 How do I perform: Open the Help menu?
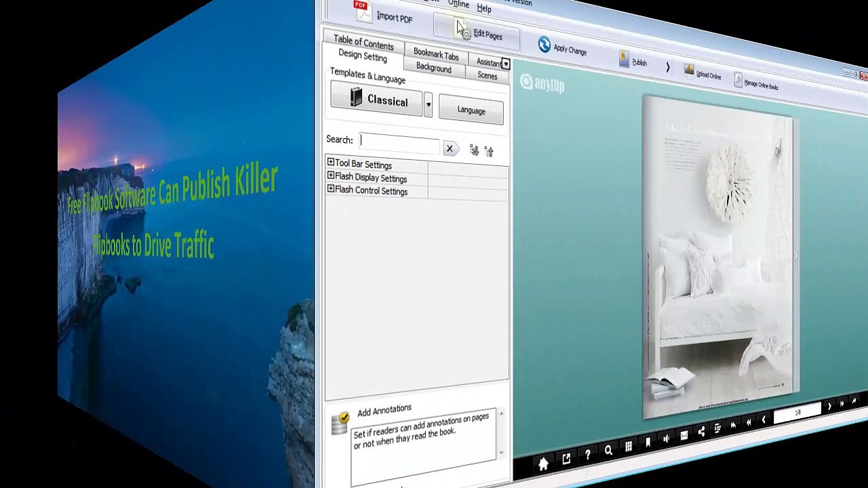(x=484, y=8)
